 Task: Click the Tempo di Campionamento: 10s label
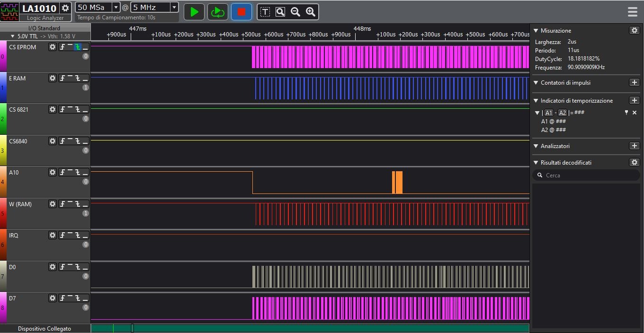coord(116,18)
